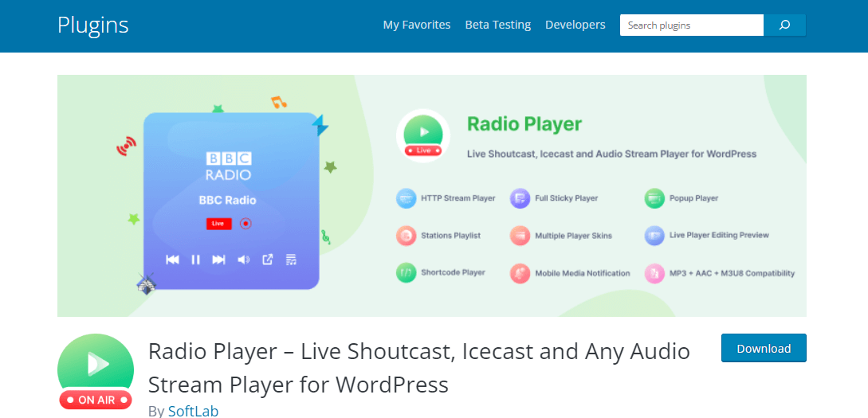Download the Radio Player plugin

[x=764, y=349]
